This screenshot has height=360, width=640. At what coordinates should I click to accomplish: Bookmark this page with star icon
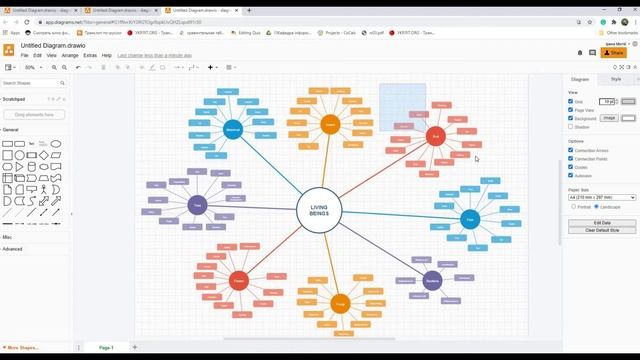pyautogui.click(x=589, y=22)
